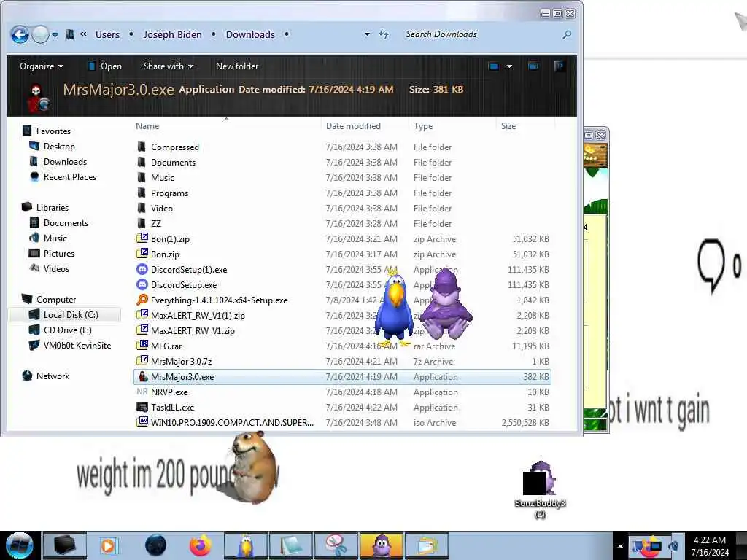Sort by Date modified column header
747x560 pixels.
(353, 126)
